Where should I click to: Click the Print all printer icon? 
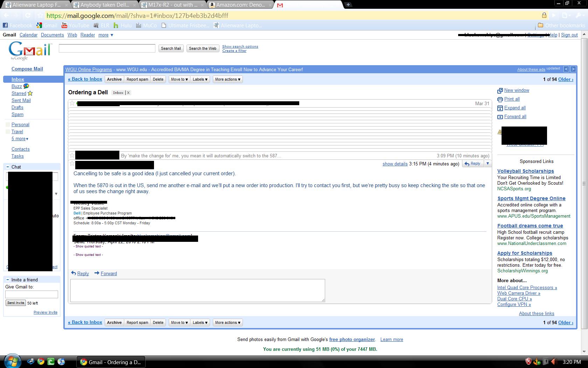tap(500, 100)
